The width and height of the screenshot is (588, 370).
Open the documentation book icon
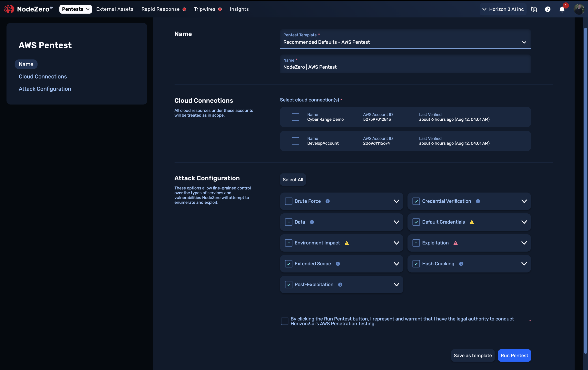534,9
